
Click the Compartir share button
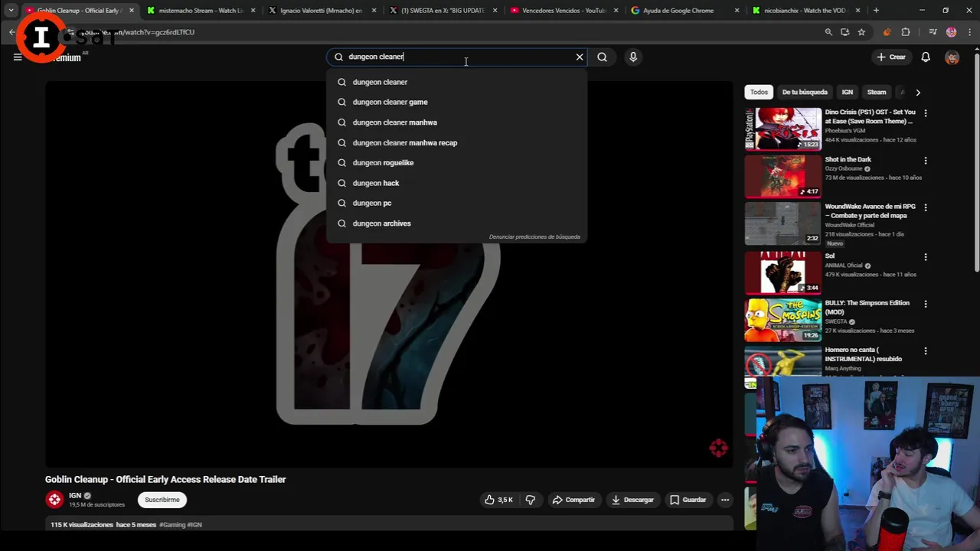click(x=573, y=500)
